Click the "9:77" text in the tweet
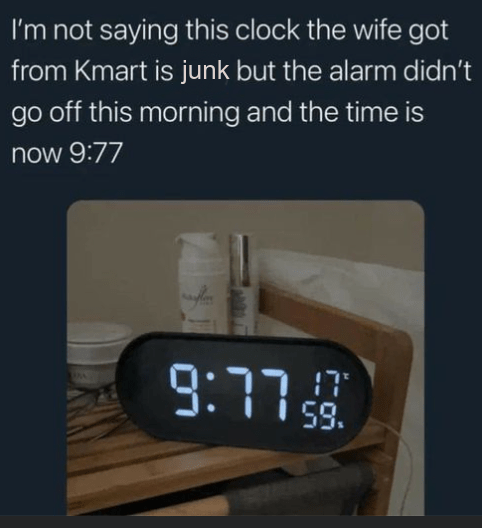The image size is (482, 528). 95,153
